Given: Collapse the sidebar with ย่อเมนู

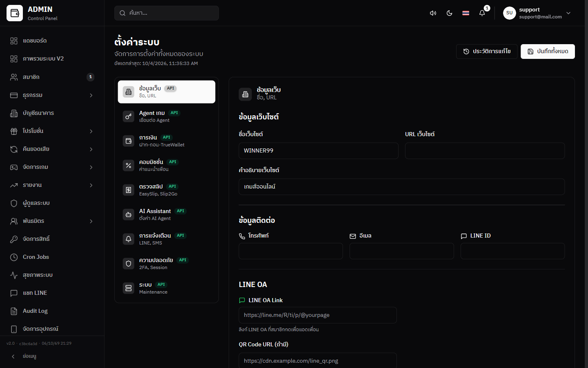Looking at the screenshot, I should click(x=52, y=357).
